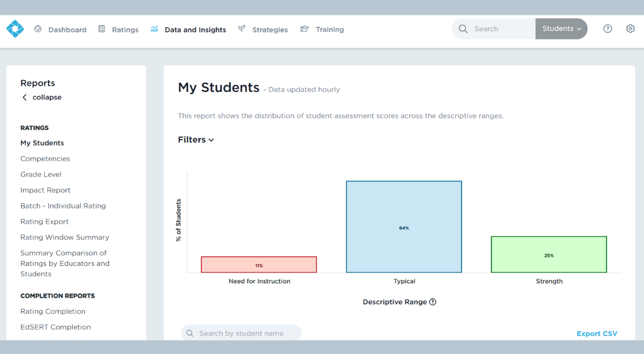Image resolution: width=644 pixels, height=354 pixels.
Task: Select the blue Typical bar in chart
Action: [403, 227]
